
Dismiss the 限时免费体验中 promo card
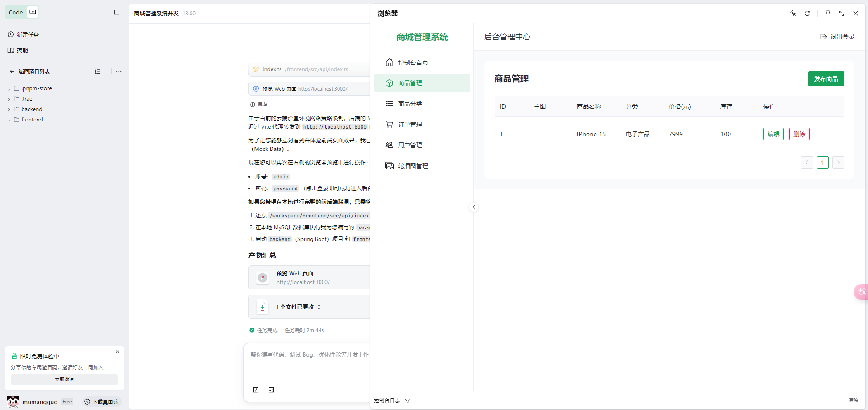tap(117, 352)
